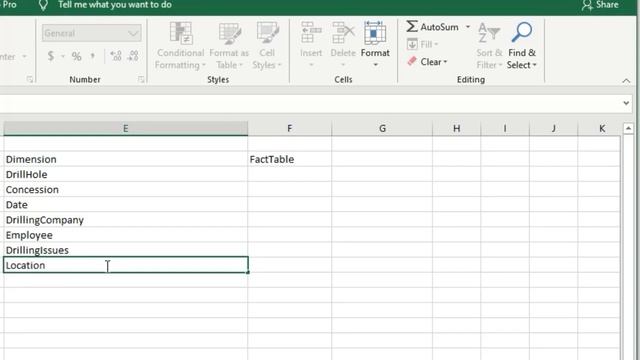
Task: Click the AutoSum sigma icon
Action: [412, 27]
